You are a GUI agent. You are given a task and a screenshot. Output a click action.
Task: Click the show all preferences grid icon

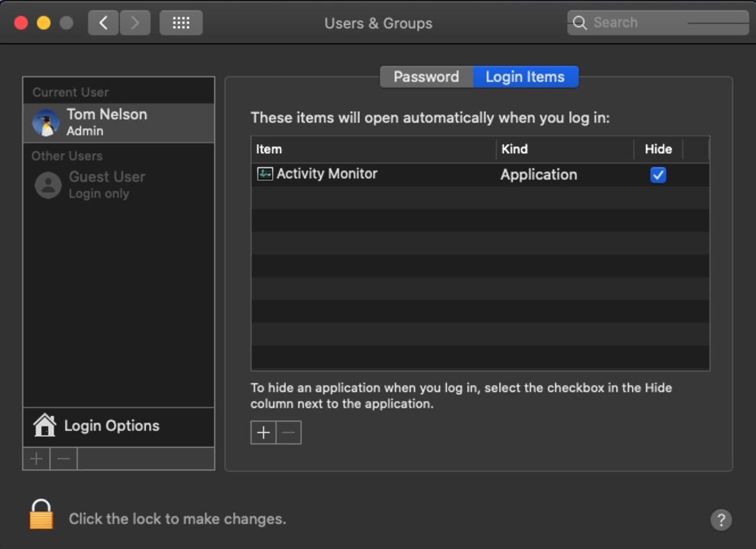181,23
